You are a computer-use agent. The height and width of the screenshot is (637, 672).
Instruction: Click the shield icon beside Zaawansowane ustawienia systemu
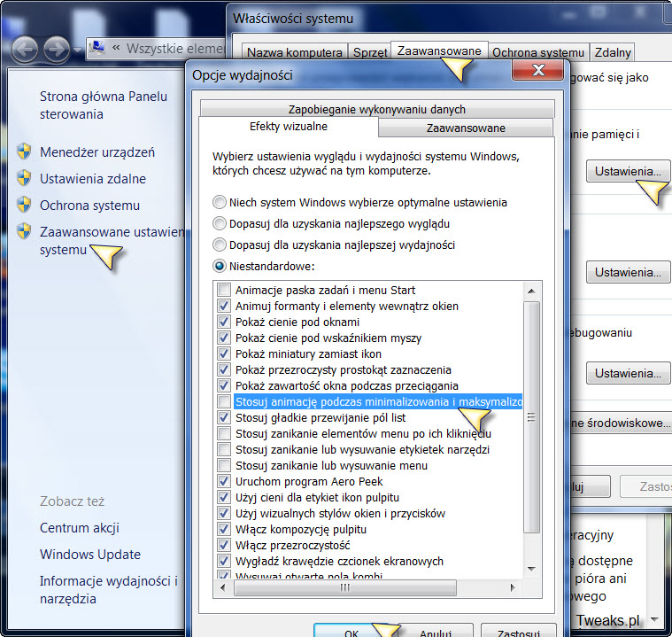coord(24,231)
